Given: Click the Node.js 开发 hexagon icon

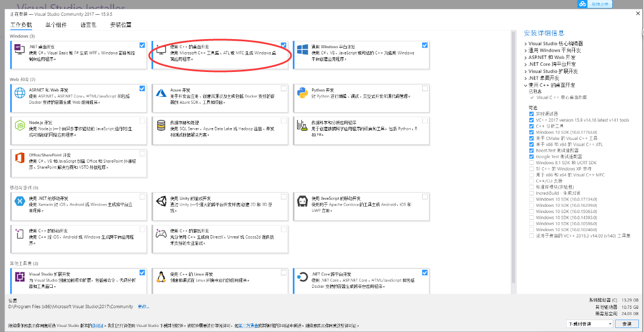Looking at the screenshot, I should [x=20, y=125].
